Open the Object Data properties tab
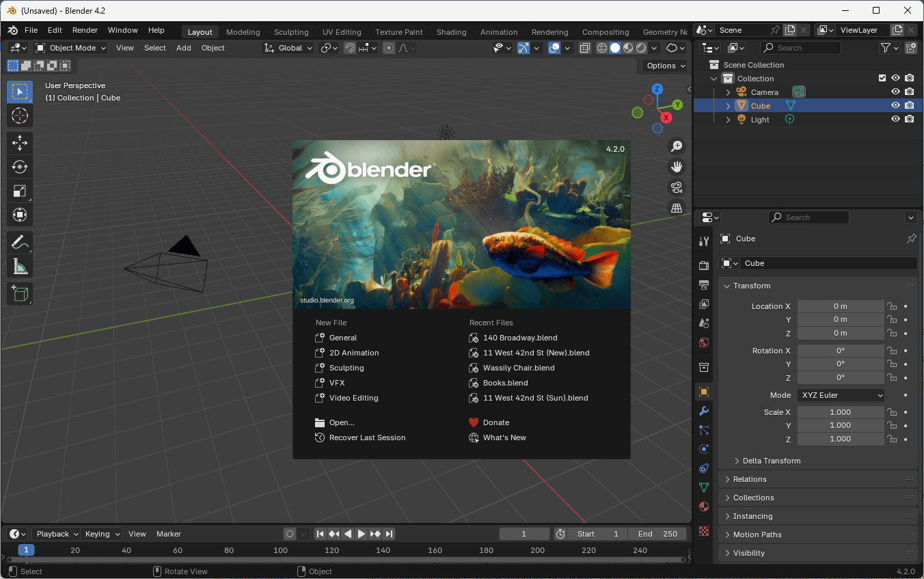 pos(704,487)
